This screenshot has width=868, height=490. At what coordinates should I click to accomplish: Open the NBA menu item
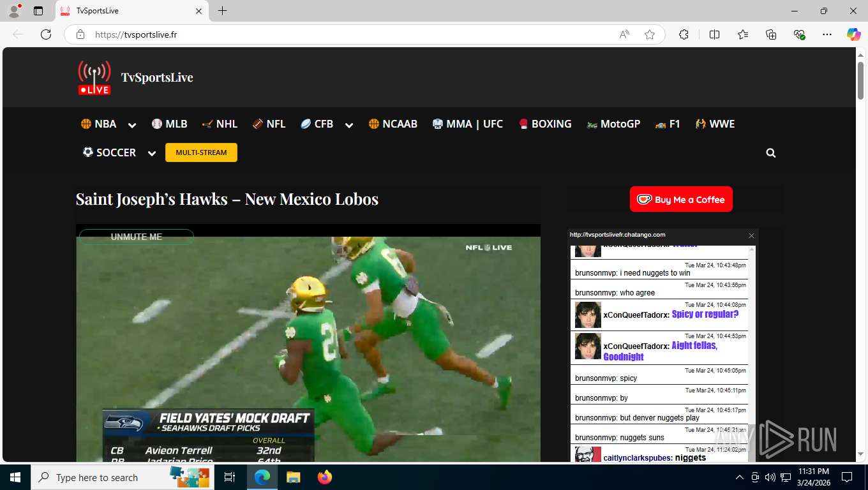(98, 124)
